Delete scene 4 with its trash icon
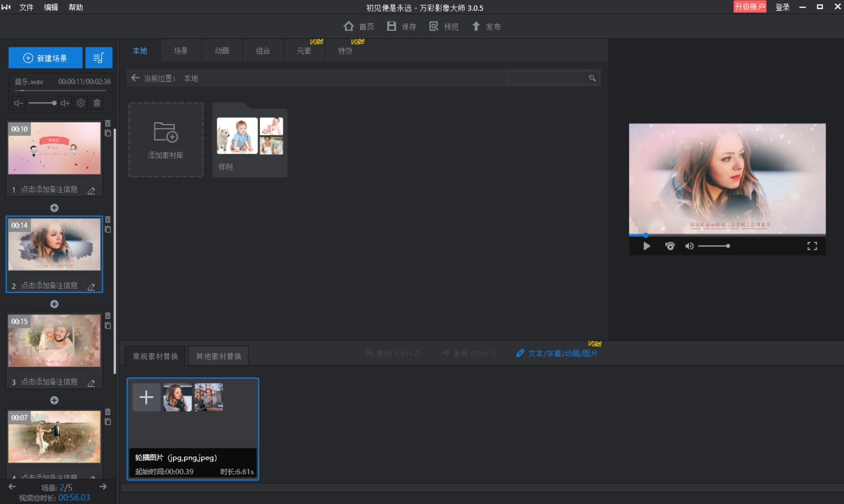 (x=108, y=412)
